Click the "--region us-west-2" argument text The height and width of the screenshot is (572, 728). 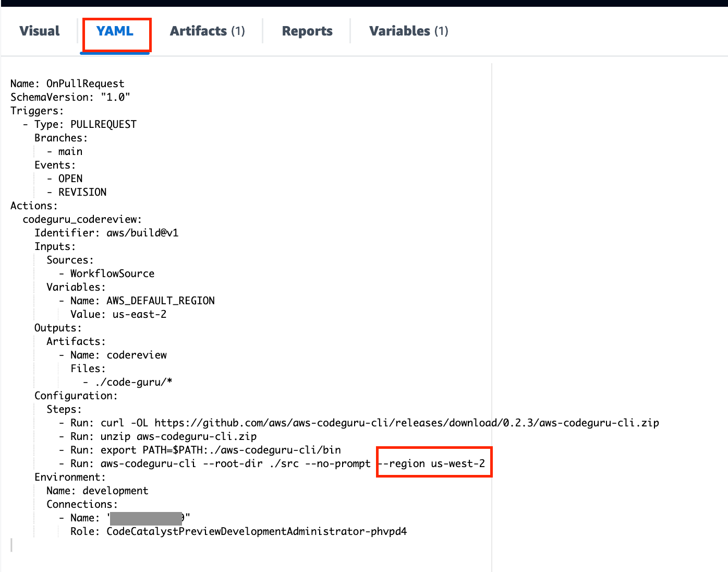coord(431,463)
